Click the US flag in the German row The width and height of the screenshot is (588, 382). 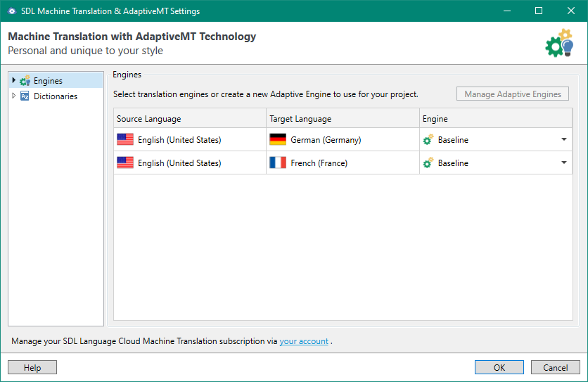125,139
